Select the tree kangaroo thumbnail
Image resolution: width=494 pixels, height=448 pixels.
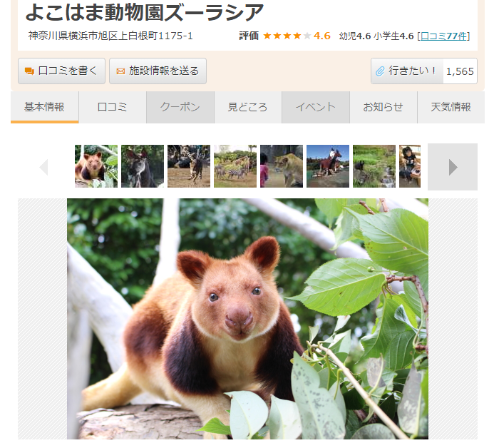tap(96, 166)
